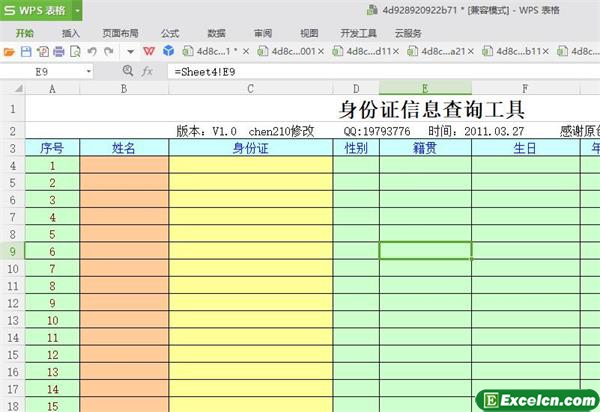This screenshot has width=600, height=412.
Task: Click the fx insert function icon
Action: 147,72
